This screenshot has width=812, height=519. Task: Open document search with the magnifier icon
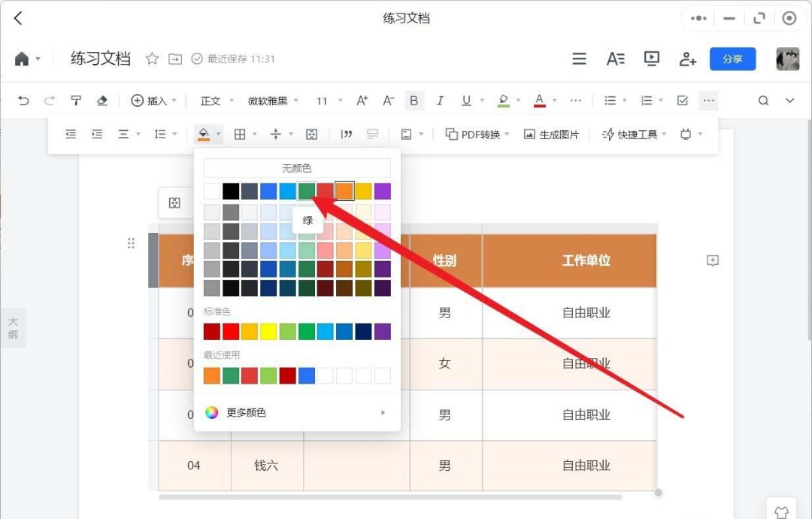(762, 100)
